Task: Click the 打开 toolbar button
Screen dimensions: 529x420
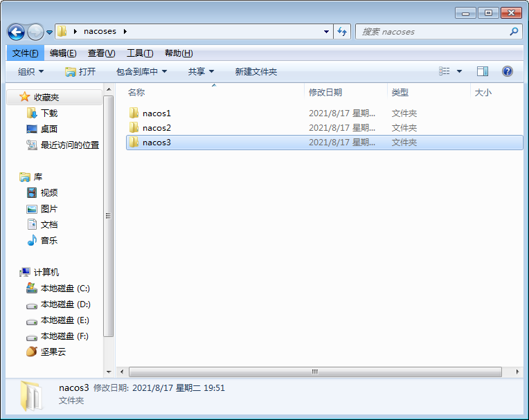Action: [x=80, y=71]
